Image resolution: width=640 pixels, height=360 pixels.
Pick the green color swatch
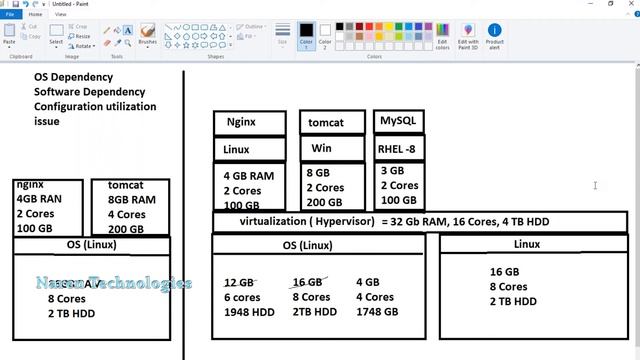click(x=399, y=27)
